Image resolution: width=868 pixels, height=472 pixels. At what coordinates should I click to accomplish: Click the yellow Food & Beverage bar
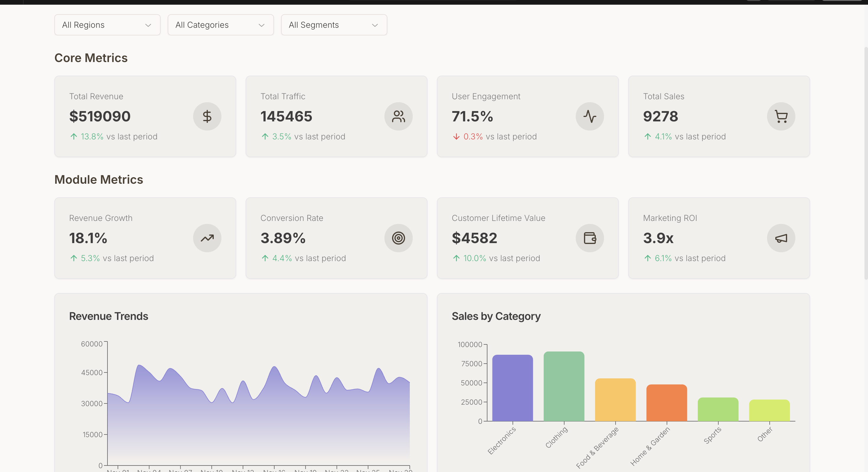point(615,400)
